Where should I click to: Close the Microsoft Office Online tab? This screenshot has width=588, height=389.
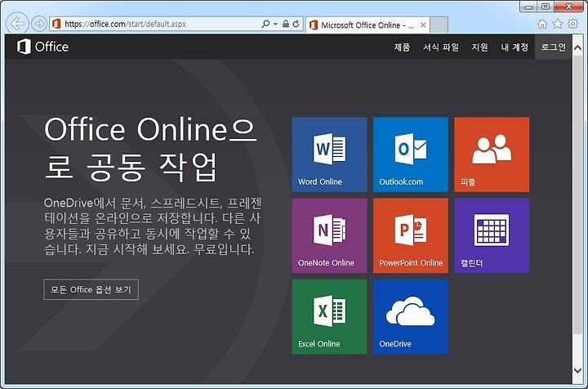[423, 25]
